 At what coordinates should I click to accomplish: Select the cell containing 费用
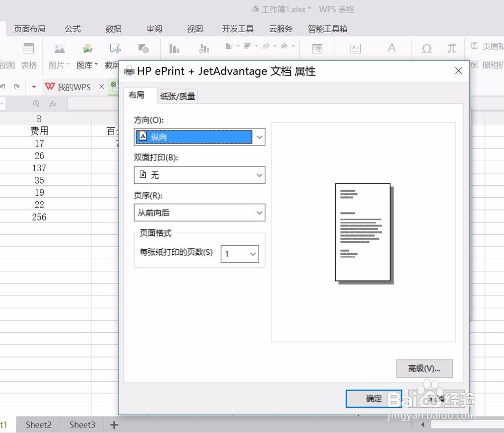(x=39, y=131)
